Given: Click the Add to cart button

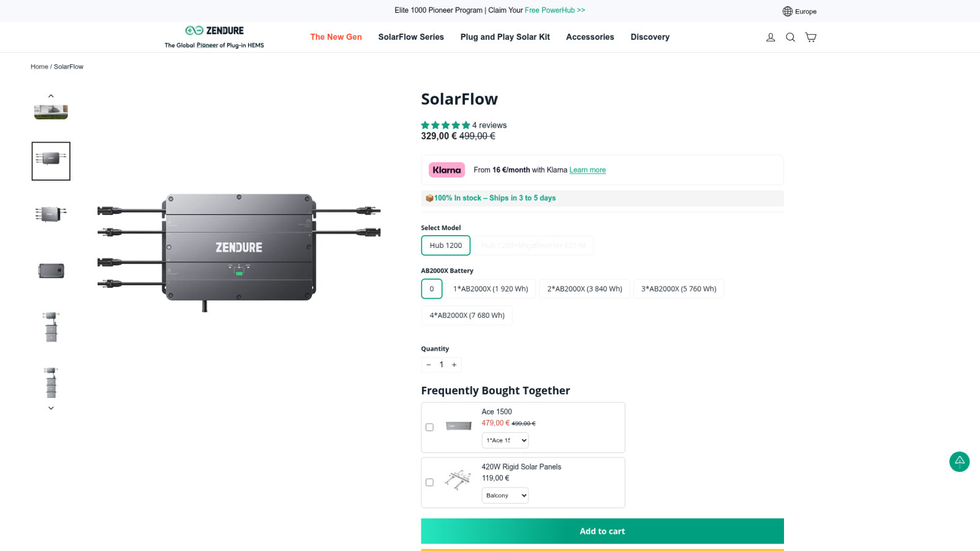Looking at the screenshot, I should (602, 531).
